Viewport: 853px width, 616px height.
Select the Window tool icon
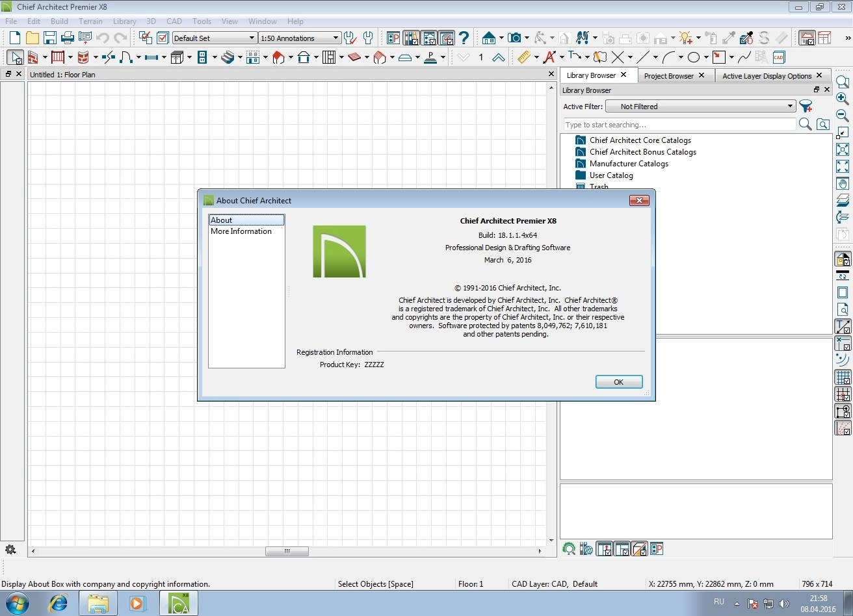151,57
